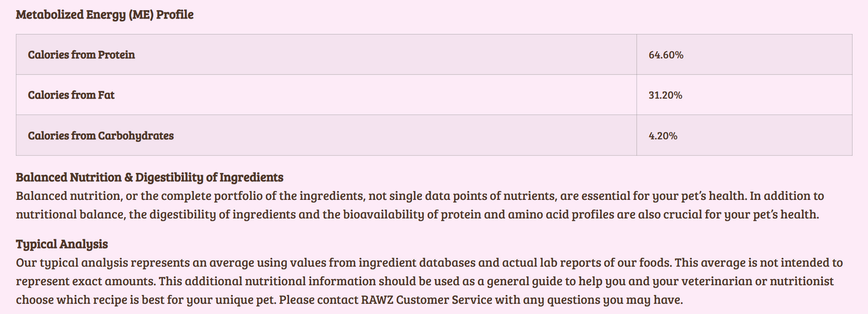Click the Metabolized Energy (ME) Profile heading
868x314 pixels.
pos(105,15)
